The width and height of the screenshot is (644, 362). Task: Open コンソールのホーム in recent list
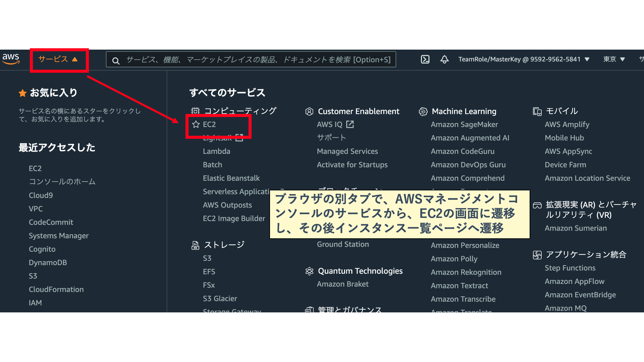coord(62,182)
